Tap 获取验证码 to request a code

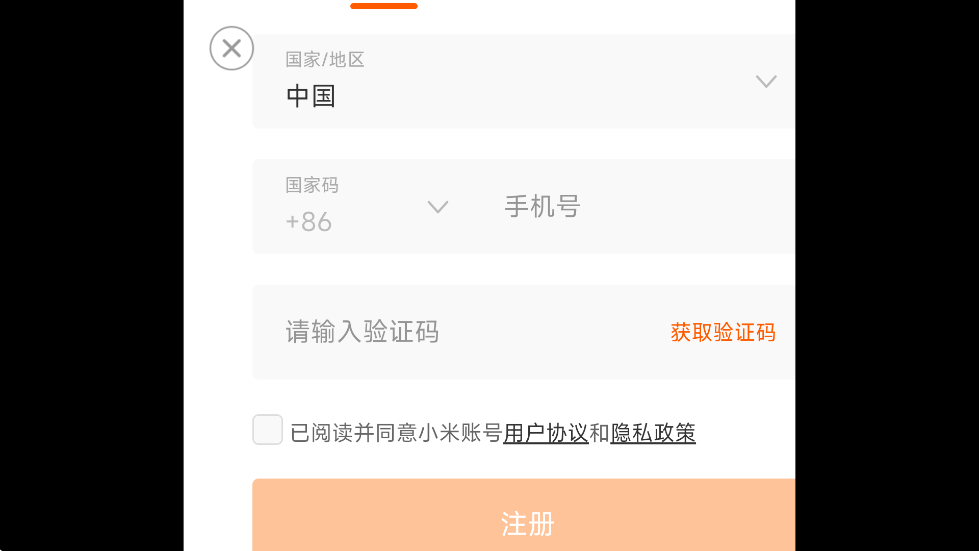click(723, 332)
